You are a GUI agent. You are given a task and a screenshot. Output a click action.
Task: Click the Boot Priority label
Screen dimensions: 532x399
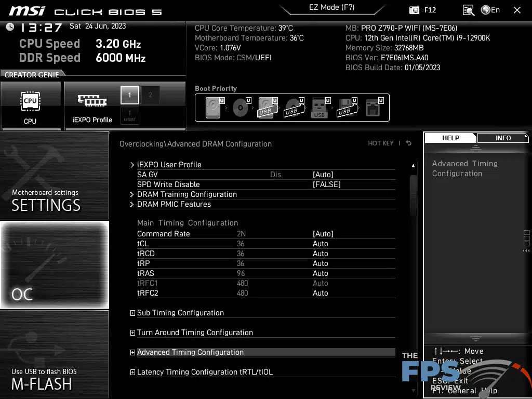(216, 88)
